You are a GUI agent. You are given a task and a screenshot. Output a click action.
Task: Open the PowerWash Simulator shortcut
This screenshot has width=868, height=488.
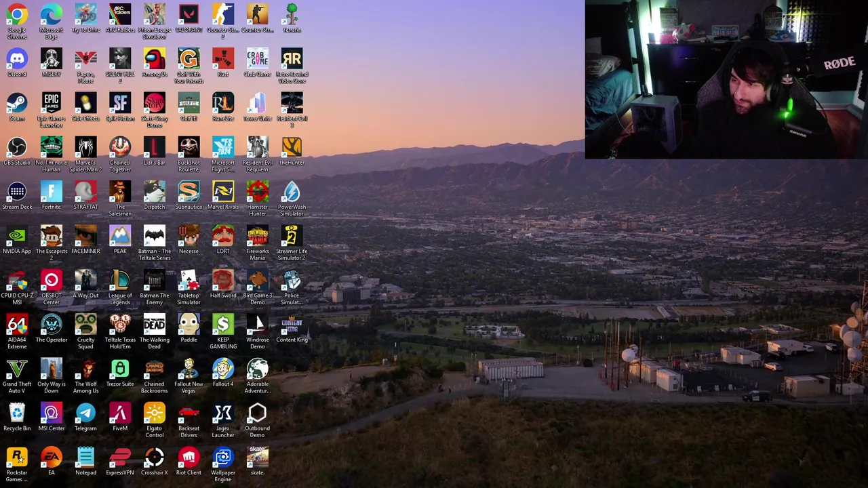point(292,192)
